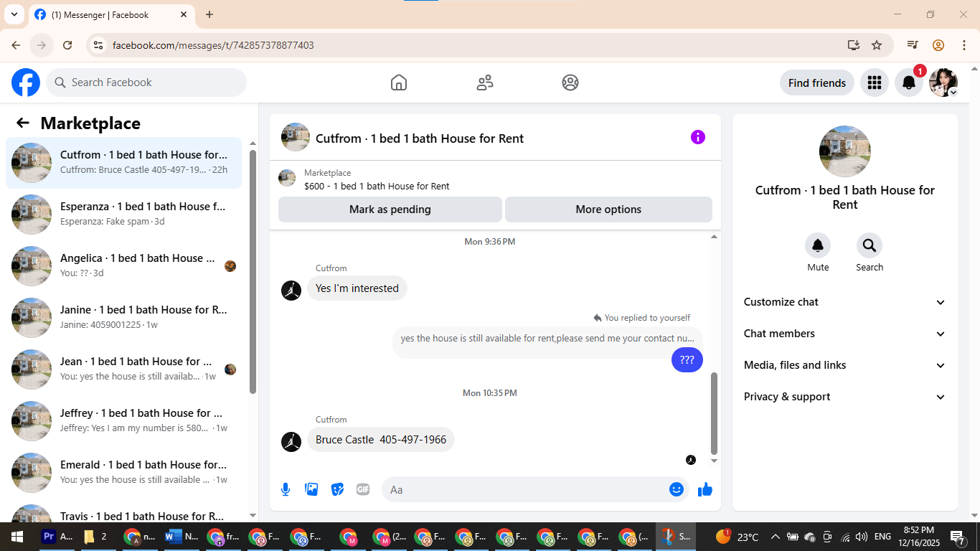Viewport: 980px width, 551px height.
Task: Click the browser reload icon
Action: point(67,45)
